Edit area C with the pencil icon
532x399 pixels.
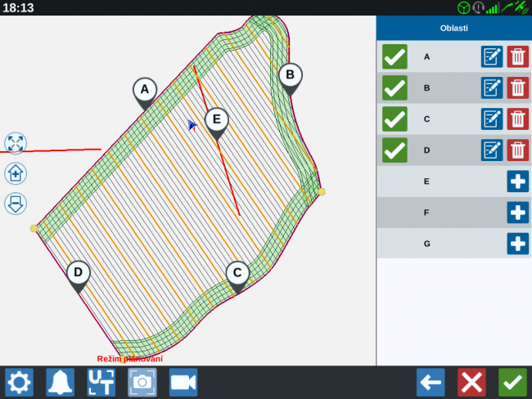pyautogui.click(x=492, y=119)
